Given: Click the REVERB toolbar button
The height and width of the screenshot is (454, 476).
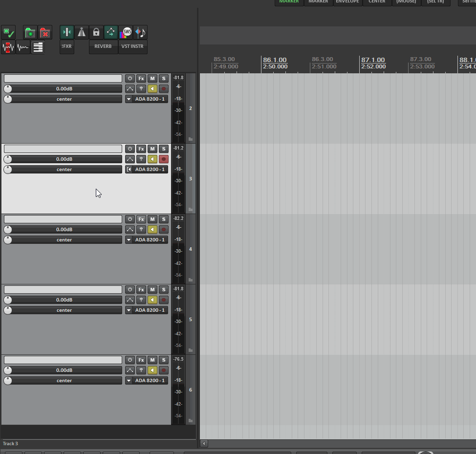Looking at the screenshot, I should 103,47.
